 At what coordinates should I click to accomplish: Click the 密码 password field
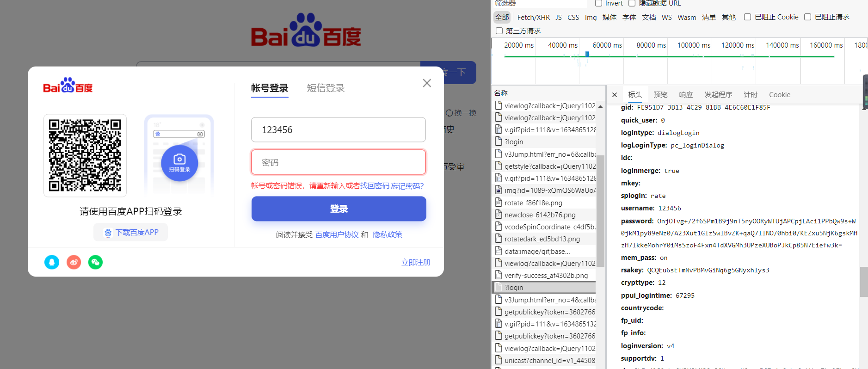point(339,162)
